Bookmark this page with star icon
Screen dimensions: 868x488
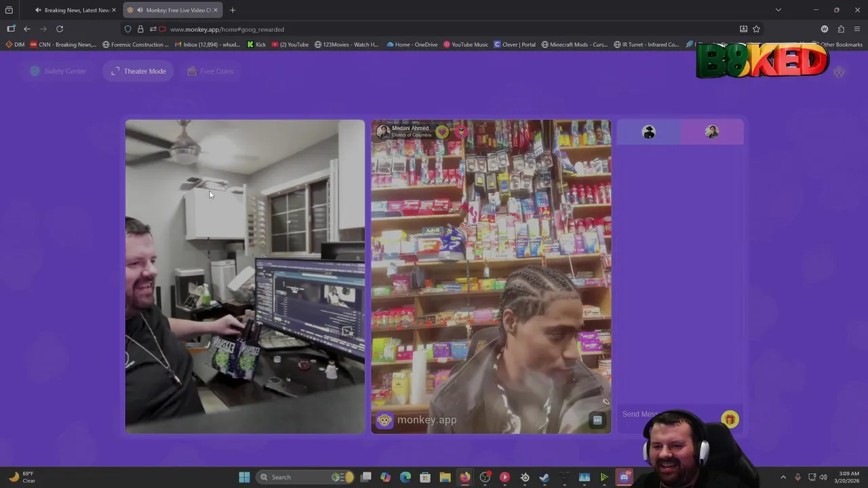tap(756, 29)
